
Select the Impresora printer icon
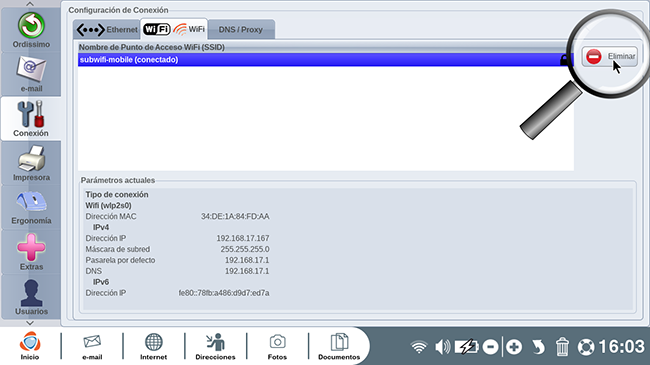[x=31, y=163]
